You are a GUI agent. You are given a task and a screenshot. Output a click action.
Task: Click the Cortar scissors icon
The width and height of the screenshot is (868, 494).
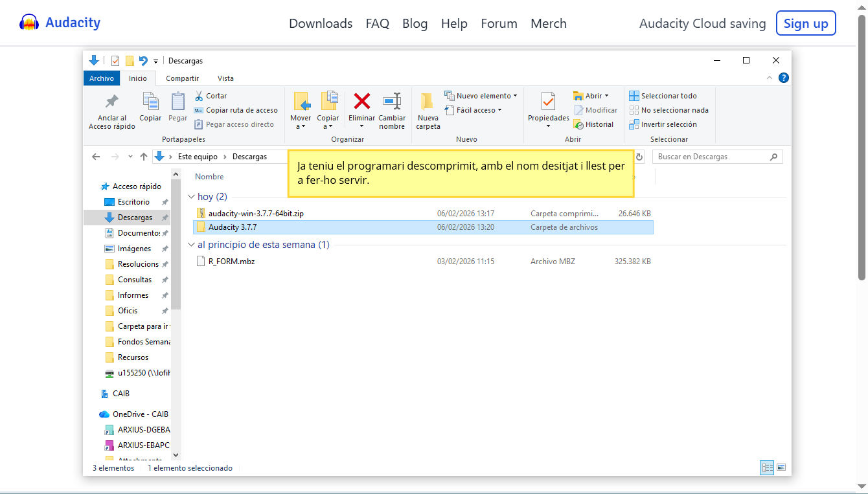(x=200, y=96)
